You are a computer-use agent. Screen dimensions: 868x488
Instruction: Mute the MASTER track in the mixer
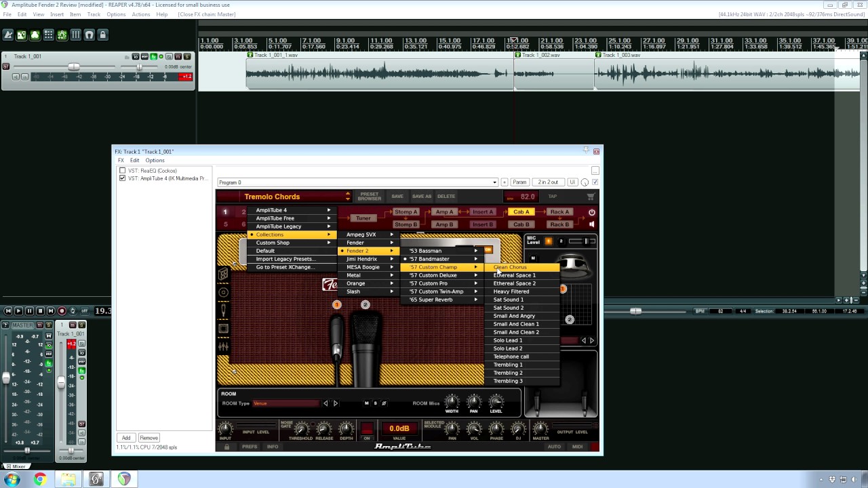point(40,325)
